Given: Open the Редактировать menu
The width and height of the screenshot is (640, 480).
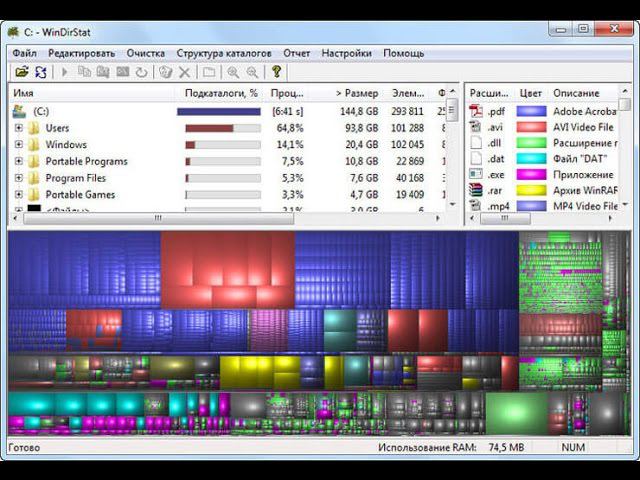Looking at the screenshot, I should (82, 53).
